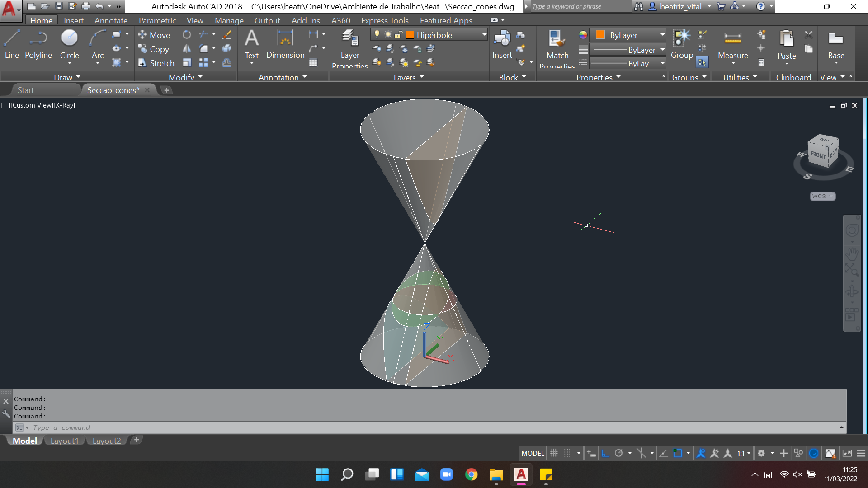Click the Paste tool
Viewport: 868px width, 488px height.
click(x=787, y=44)
